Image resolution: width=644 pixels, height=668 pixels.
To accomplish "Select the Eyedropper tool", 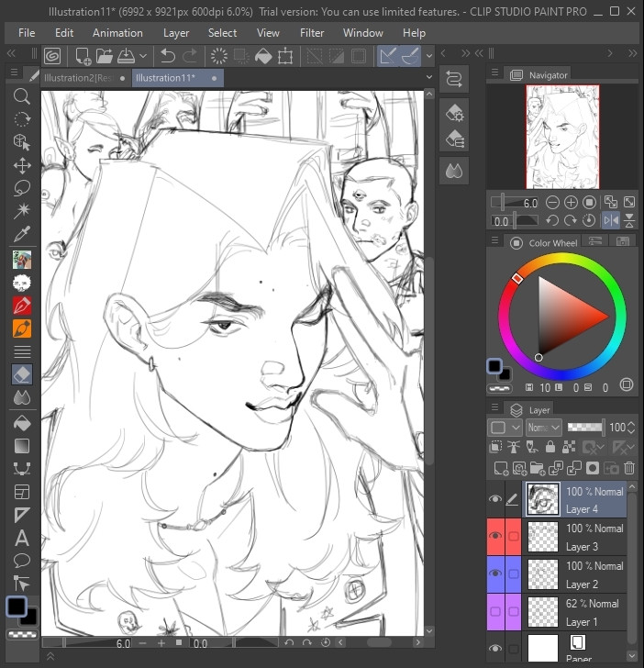I will pos(22,233).
